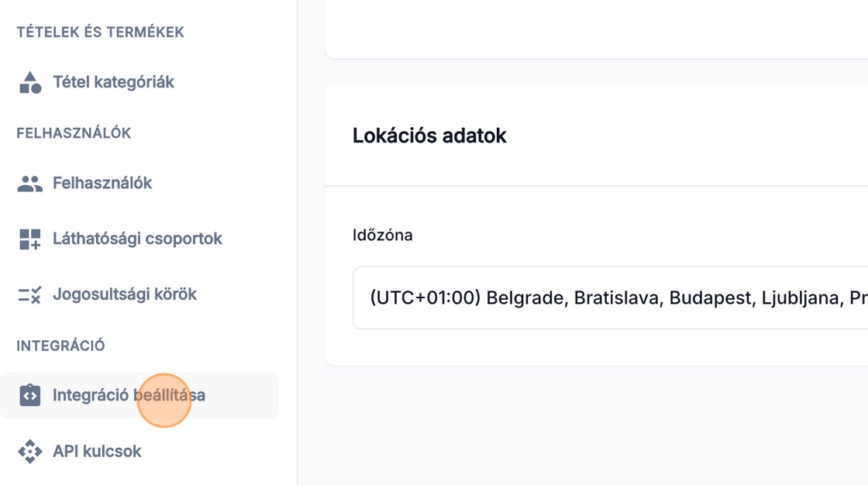Screen dimensions: 868x485
Task: Navigate to Jogosultsági körök
Action: point(125,294)
